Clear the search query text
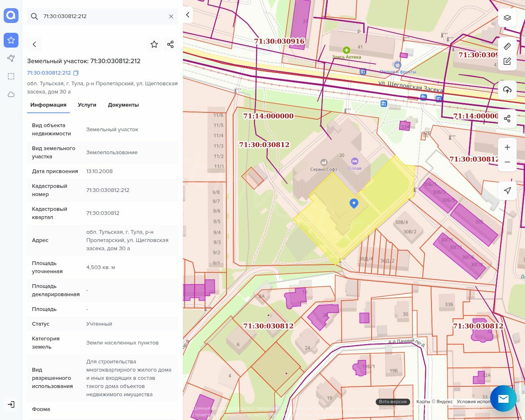 point(171,16)
